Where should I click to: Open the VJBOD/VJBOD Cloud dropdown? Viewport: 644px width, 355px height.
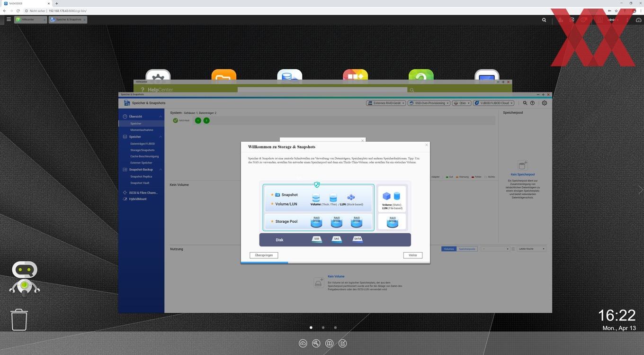click(x=493, y=103)
